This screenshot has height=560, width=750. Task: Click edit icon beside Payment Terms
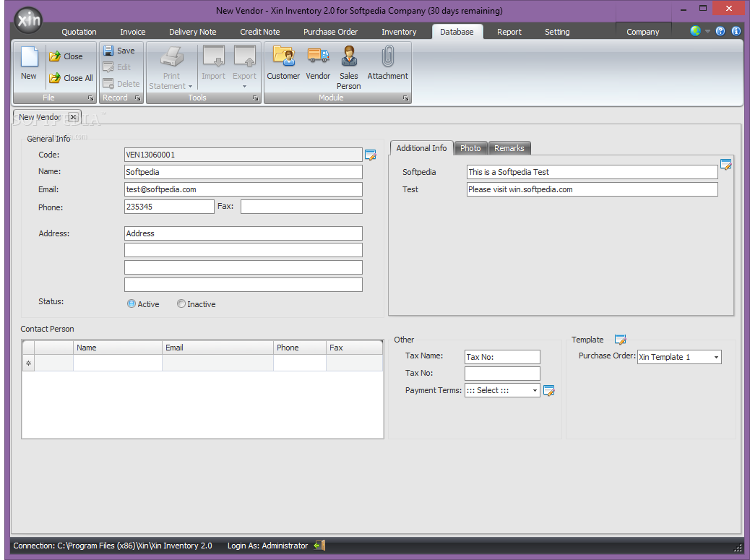click(549, 391)
